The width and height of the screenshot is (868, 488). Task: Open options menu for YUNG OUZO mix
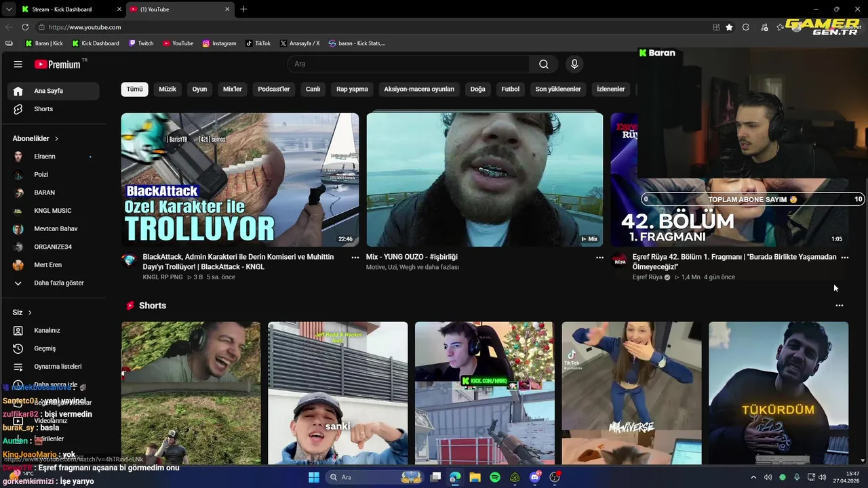pyautogui.click(x=599, y=258)
